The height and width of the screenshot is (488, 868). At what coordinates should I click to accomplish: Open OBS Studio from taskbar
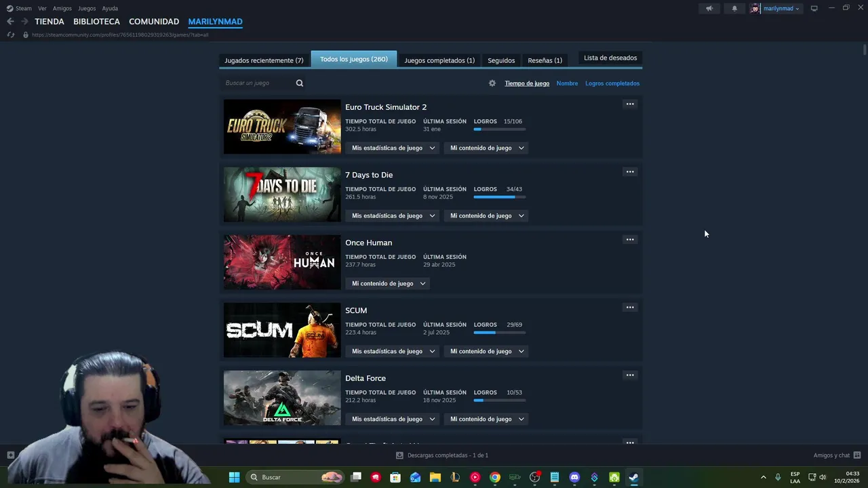[534, 477]
